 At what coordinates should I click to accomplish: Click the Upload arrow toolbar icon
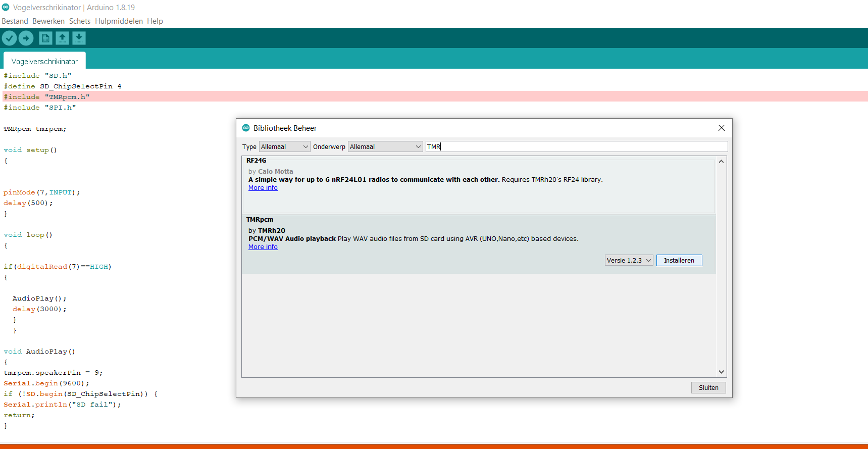(x=26, y=38)
